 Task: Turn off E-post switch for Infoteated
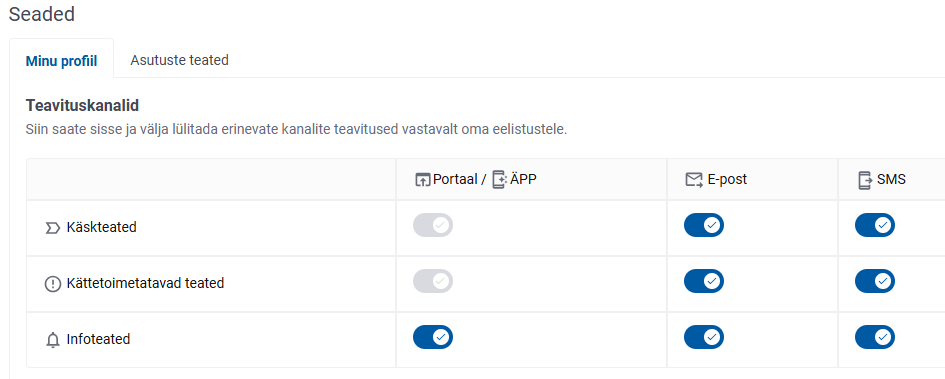tap(704, 337)
